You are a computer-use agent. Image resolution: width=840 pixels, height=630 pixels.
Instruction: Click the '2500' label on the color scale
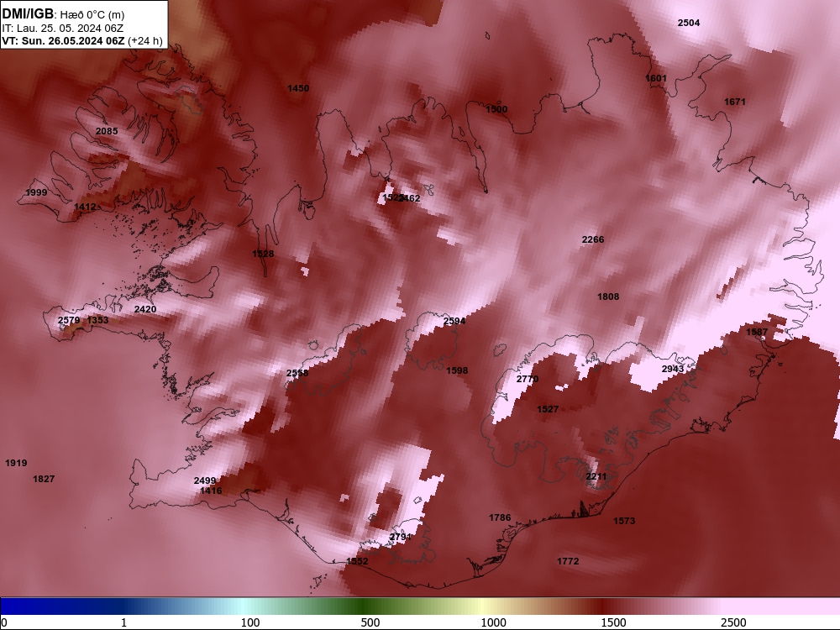tap(733, 622)
